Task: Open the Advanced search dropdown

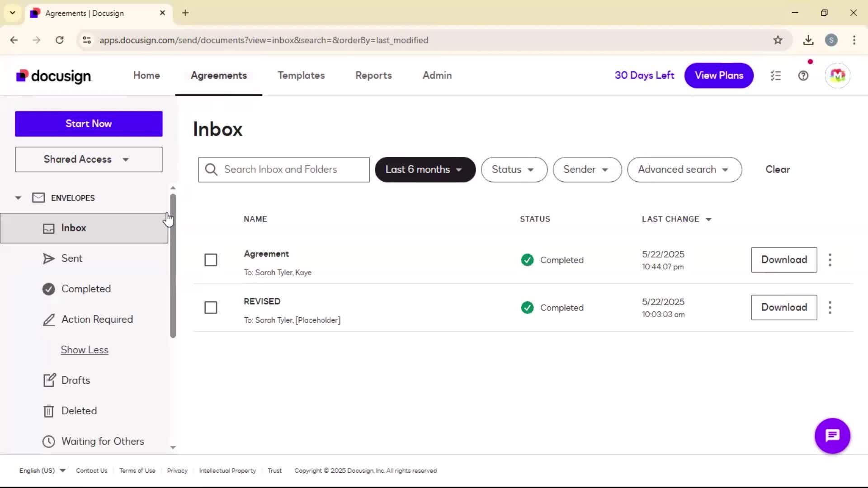Action: 684,169
